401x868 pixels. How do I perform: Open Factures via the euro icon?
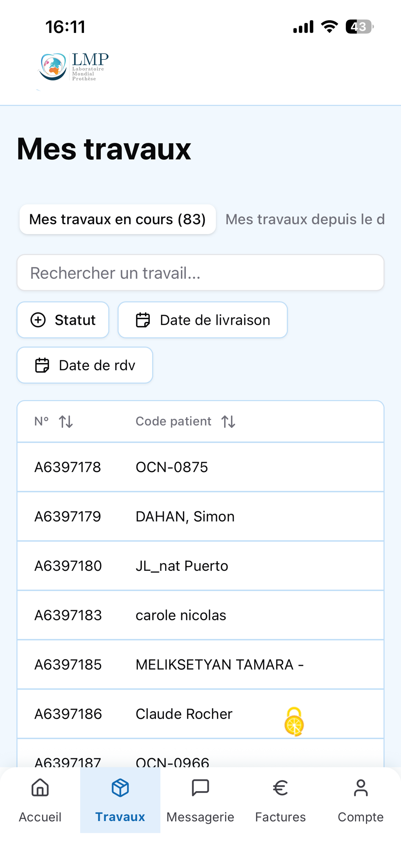[x=280, y=788]
